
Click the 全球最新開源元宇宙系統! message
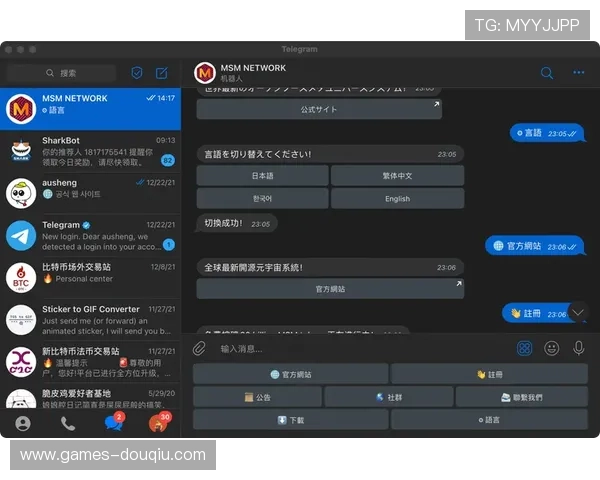[330, 268]
